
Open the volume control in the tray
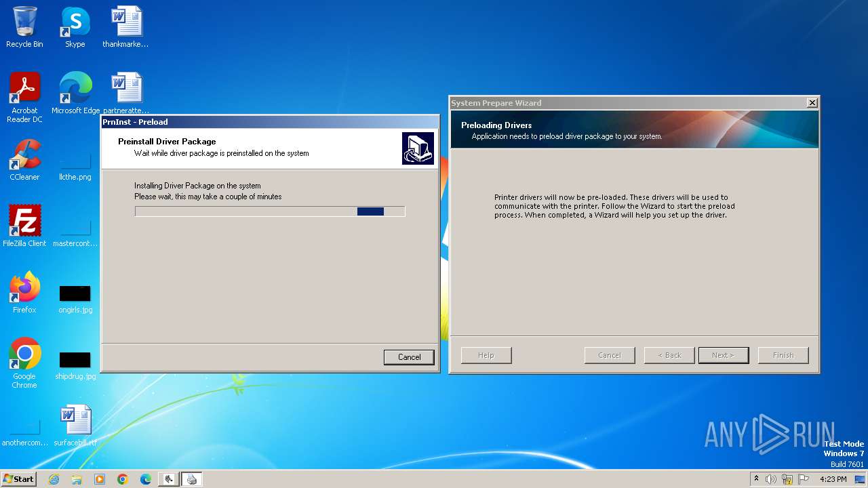pos(771,479)
